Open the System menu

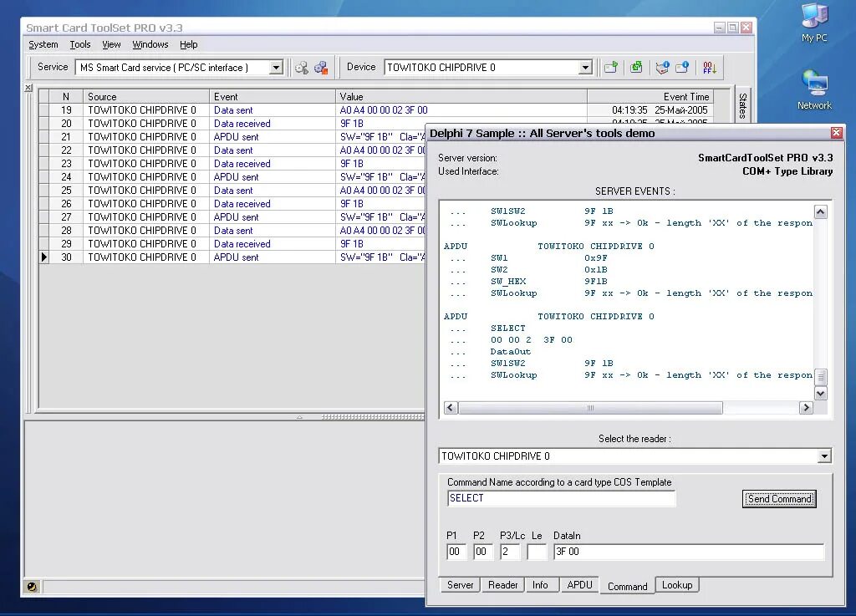(43, 45)
